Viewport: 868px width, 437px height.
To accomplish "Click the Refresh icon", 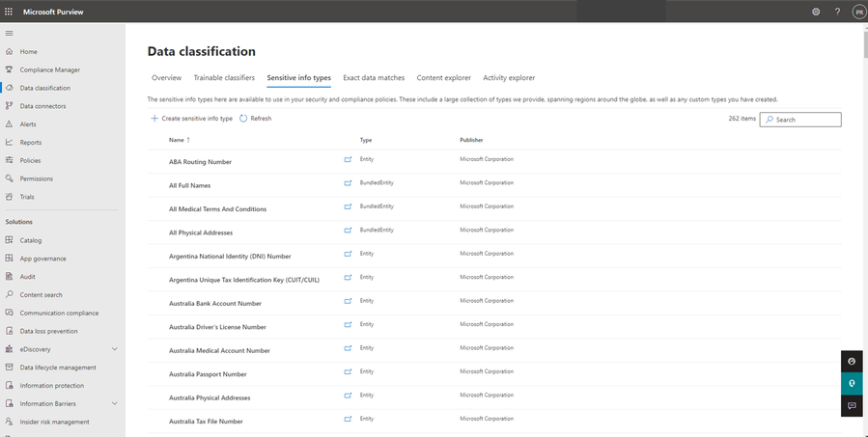I will click(x=243, y=119).
